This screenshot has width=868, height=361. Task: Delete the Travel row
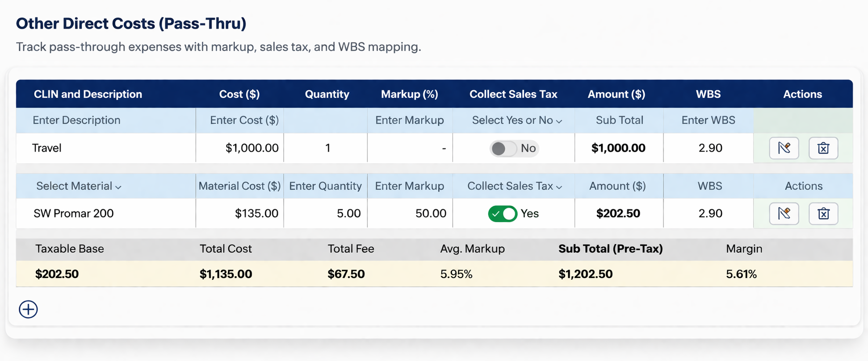pyautogui.click(x=823, y=148)
